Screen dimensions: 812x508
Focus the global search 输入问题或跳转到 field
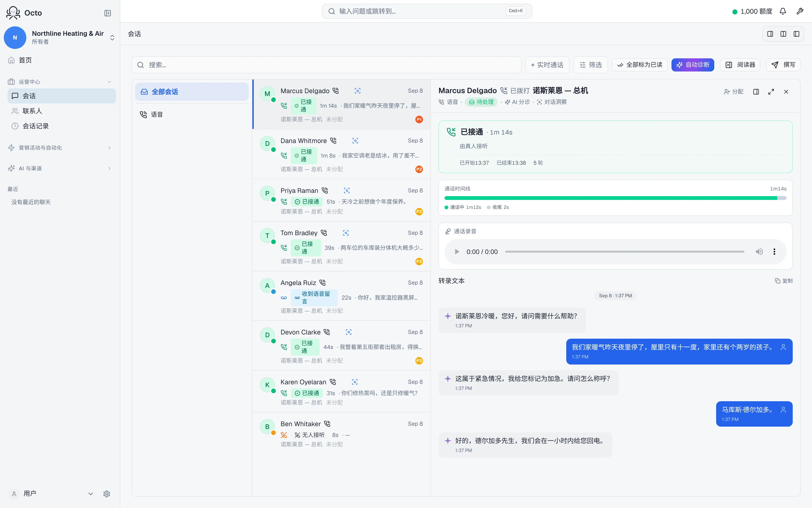(x=427, y=12)
